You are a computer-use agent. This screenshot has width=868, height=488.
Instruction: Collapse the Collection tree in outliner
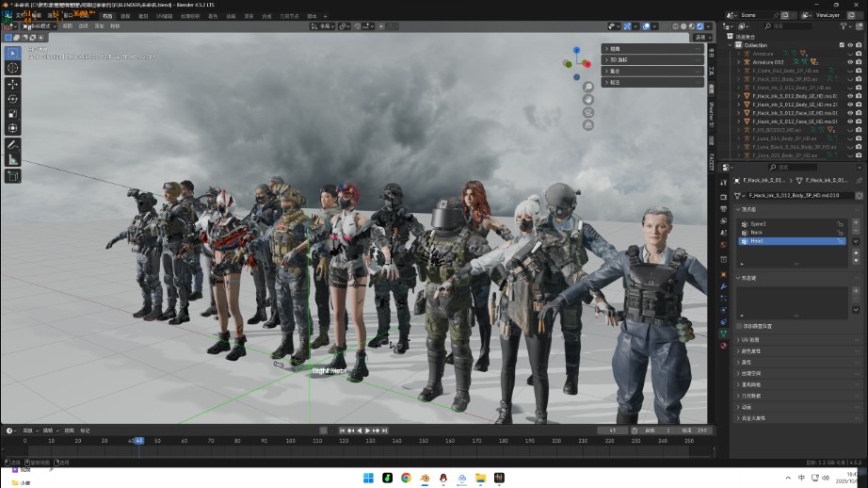click(731, 45)
